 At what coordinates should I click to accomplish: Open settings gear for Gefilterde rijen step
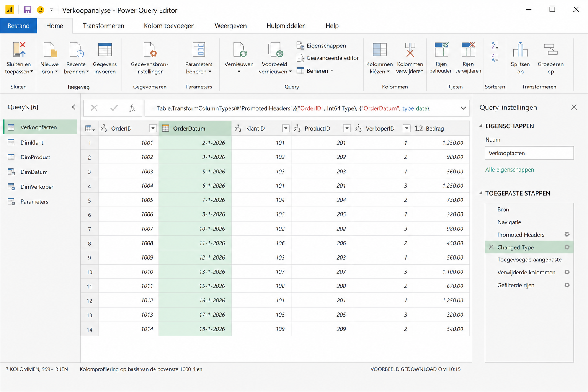[567, 285]
